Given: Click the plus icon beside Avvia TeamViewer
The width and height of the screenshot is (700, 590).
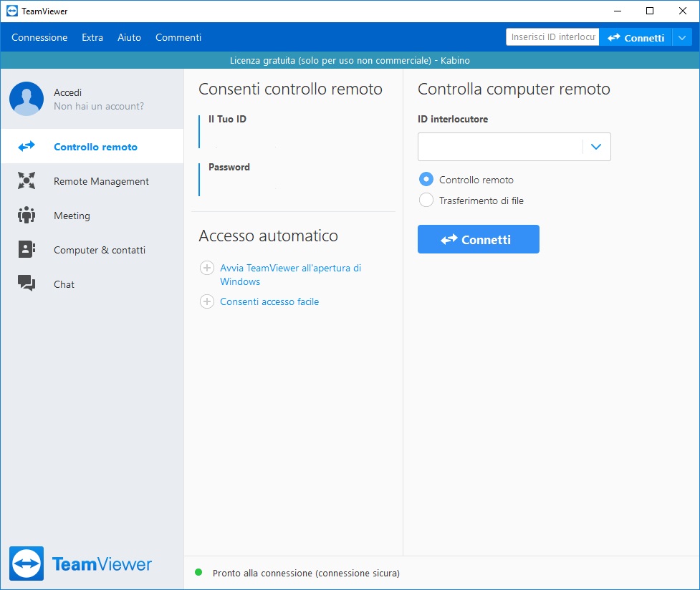Looking at the screenshot, I should pos(206,268).
